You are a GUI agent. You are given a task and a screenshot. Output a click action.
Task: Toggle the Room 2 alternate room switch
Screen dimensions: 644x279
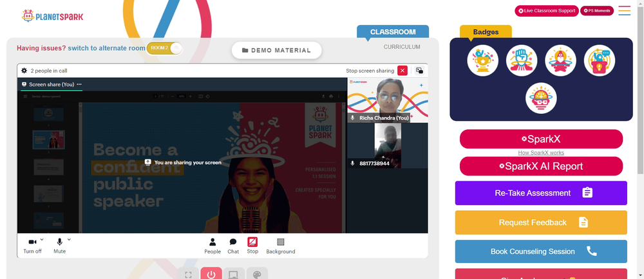(164, 48)
